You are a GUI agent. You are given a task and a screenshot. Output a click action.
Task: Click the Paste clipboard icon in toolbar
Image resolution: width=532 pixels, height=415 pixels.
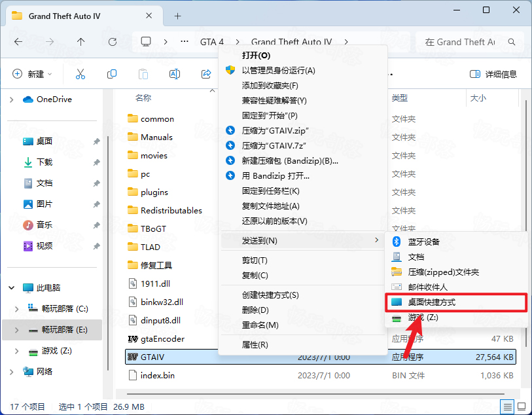pyautogui.click(x=143, y=73)
